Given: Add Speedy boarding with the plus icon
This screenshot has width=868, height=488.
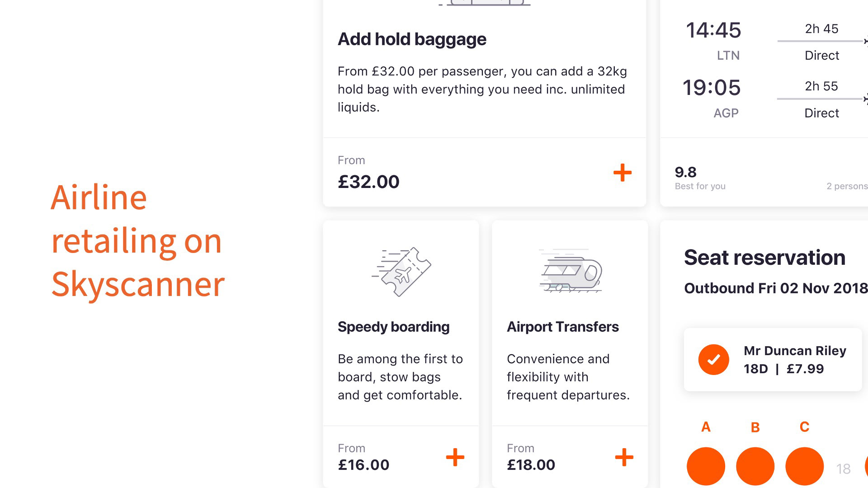Looking at the screenshot, I should click(x=455, y=457).
